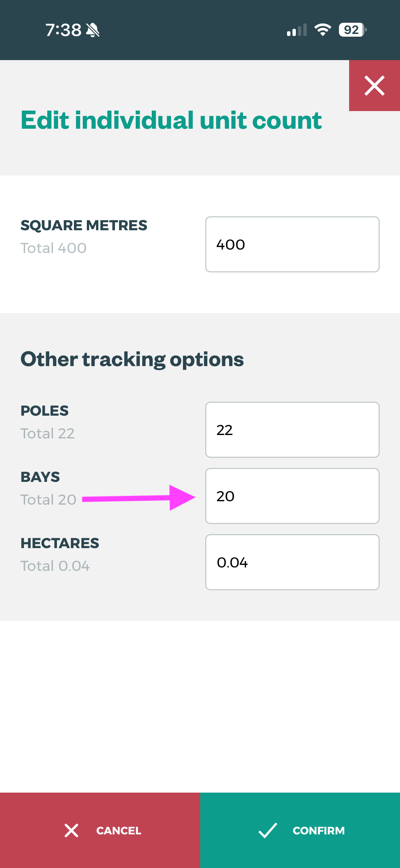Tap the 'Total 22' poles text
The height and width of the screenshot is (868, 400).
pos(47,433)
